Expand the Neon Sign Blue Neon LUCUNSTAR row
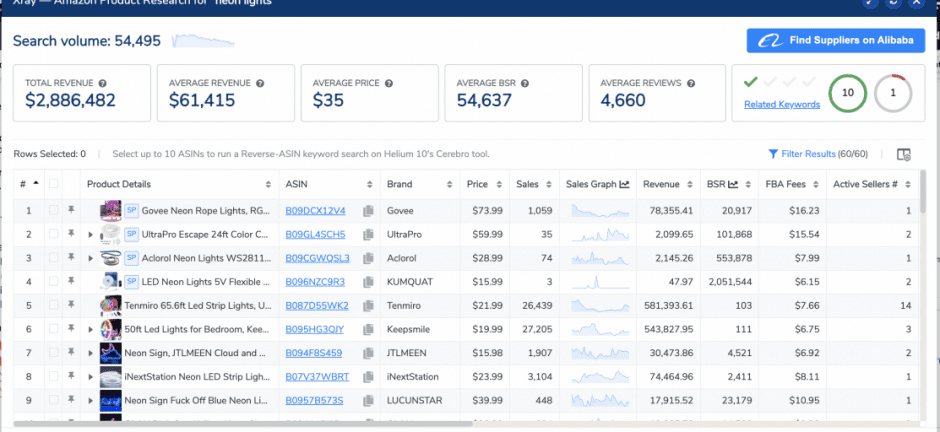The height and width of the screenshot is (432, 940). (91, 400)
